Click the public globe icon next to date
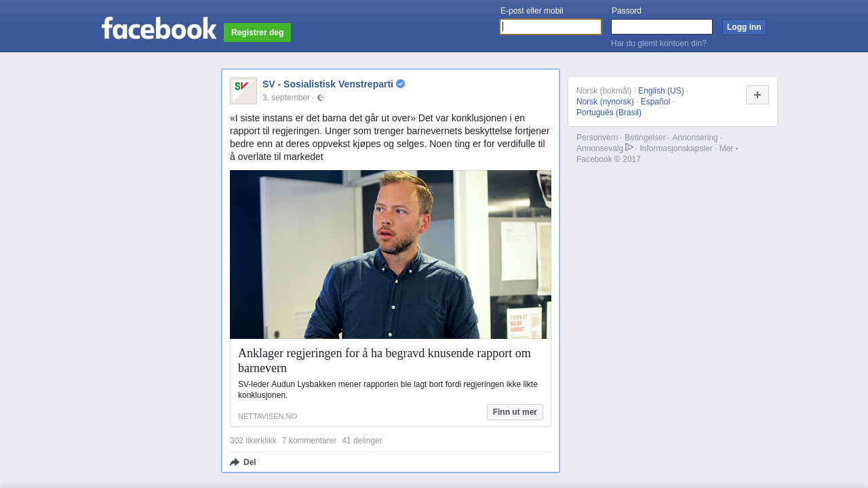Image resolution: width=868 pixels, height=488 pixels. point(321,98)
